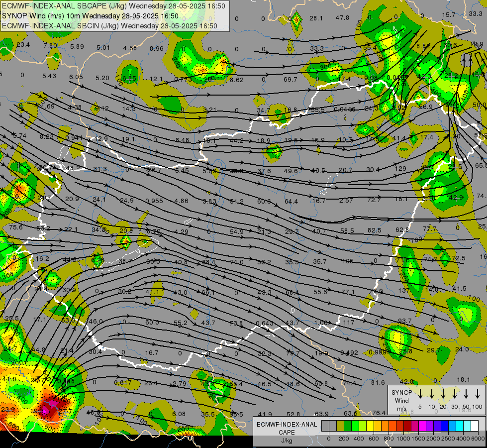Click the 73.8 value on the map
Viewport: 487px width, 448px height.
point(236,324)
